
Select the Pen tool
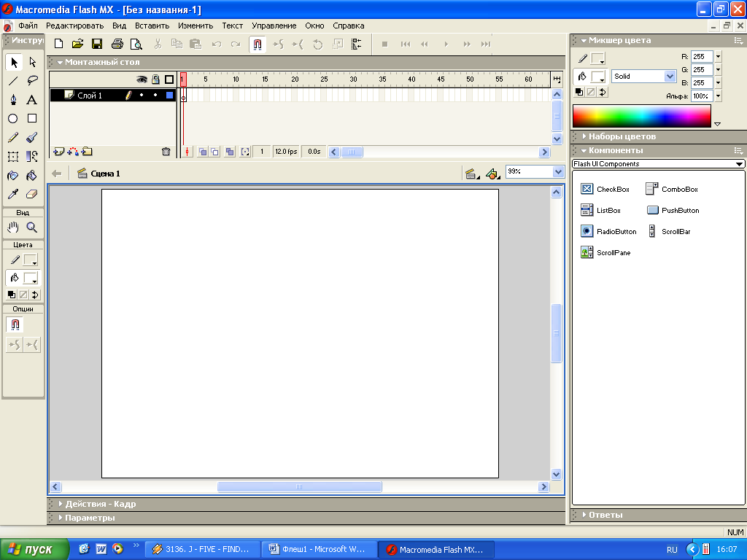coord(13,99)
